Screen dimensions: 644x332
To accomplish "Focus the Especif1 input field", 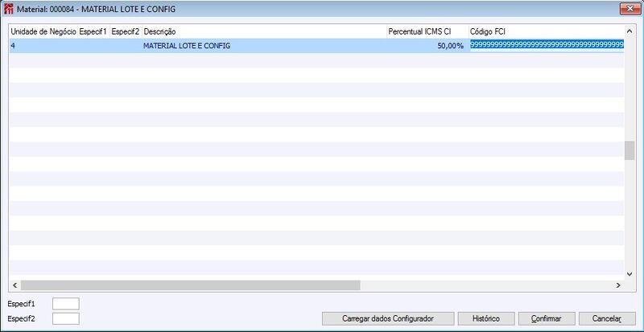I will coord(66,304).
